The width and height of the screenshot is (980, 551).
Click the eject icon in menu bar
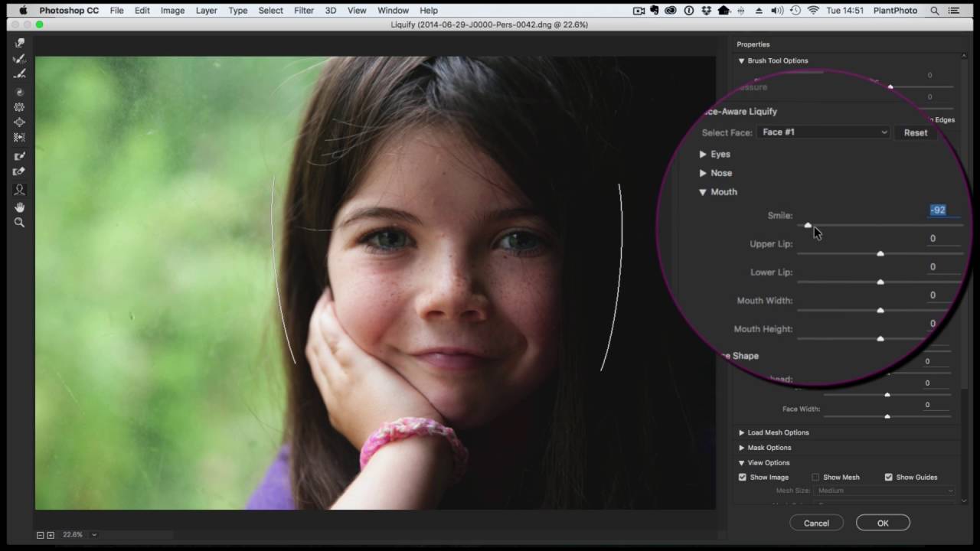(759, 11)
